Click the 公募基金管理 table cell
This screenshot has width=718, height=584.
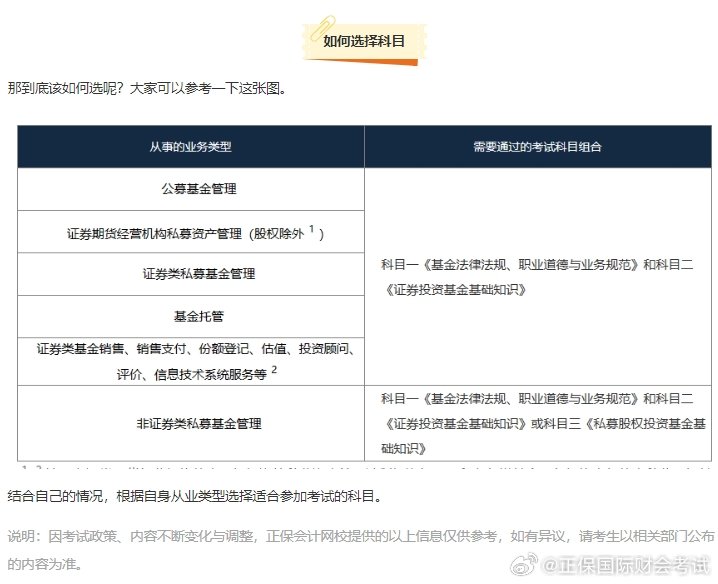pyautogui.click(x=191, y=189)
